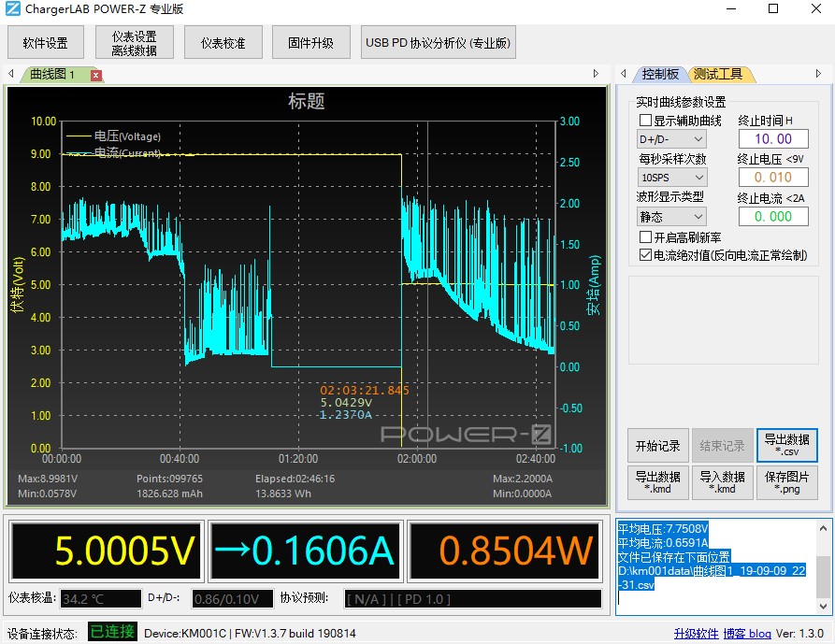835x644 pixels.
Task: Click 平均电流:0.6591A line in log
Action: 662,543
